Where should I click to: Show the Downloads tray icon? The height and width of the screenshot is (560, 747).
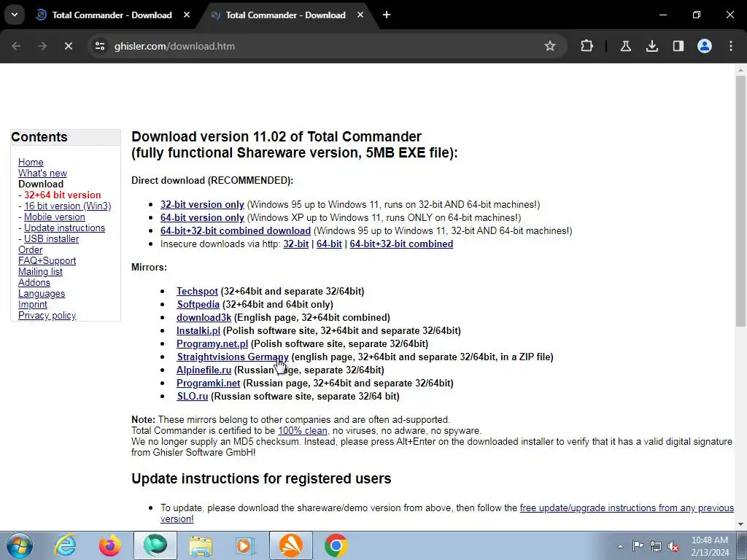point(652,46)
